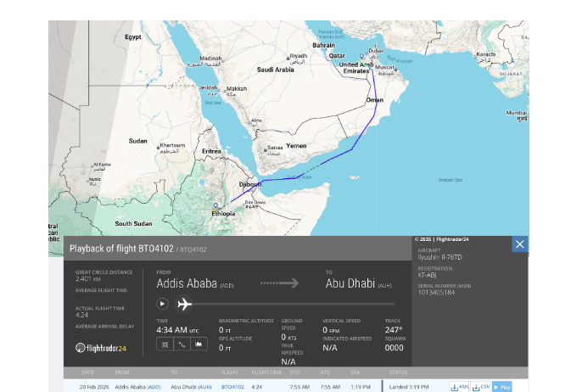Click the FLIGHT TIME column header
The image size is (571, 392).
pyautogui.click(x=266, y=372)
